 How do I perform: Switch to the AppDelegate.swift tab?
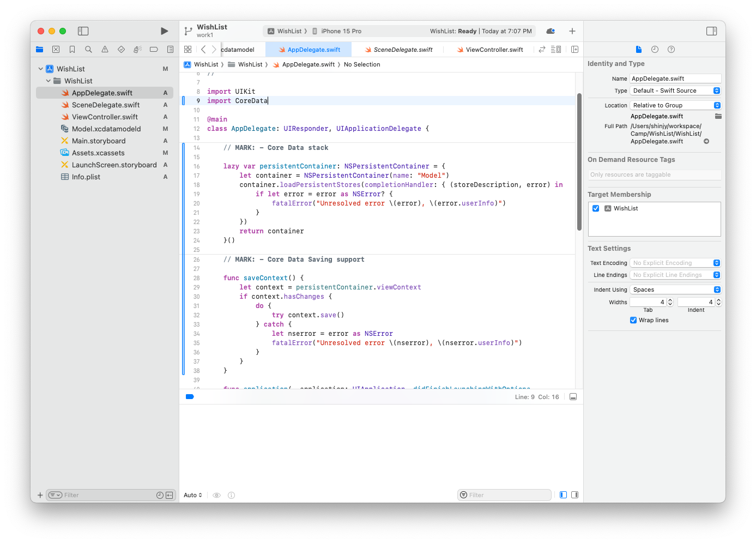pos(309,50)
